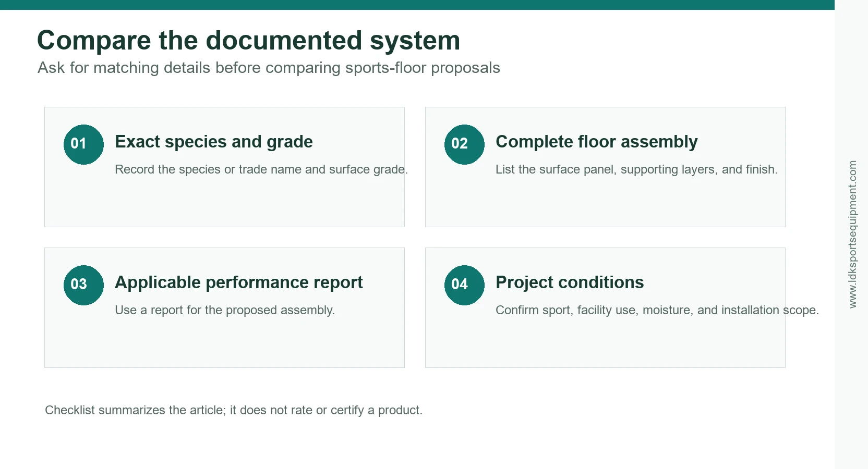
Task: Select the 'Compare the documented system' title
Action: (x=248, y=41)
